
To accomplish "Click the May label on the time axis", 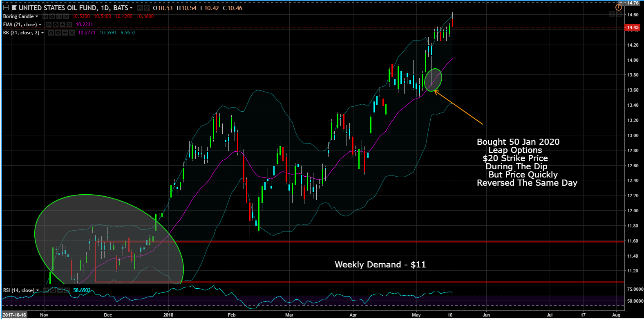I will point(416,315).
